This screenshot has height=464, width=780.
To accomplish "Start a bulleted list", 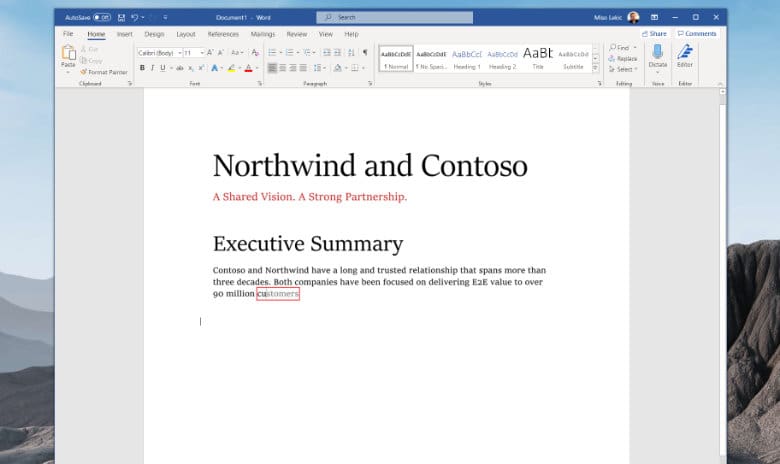I will pos(272,52).
